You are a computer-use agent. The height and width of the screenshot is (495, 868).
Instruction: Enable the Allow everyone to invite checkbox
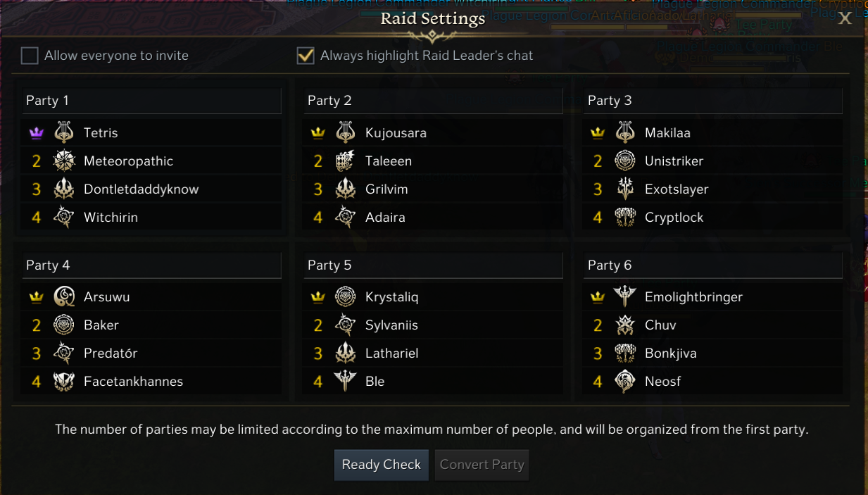click(30, 56)
